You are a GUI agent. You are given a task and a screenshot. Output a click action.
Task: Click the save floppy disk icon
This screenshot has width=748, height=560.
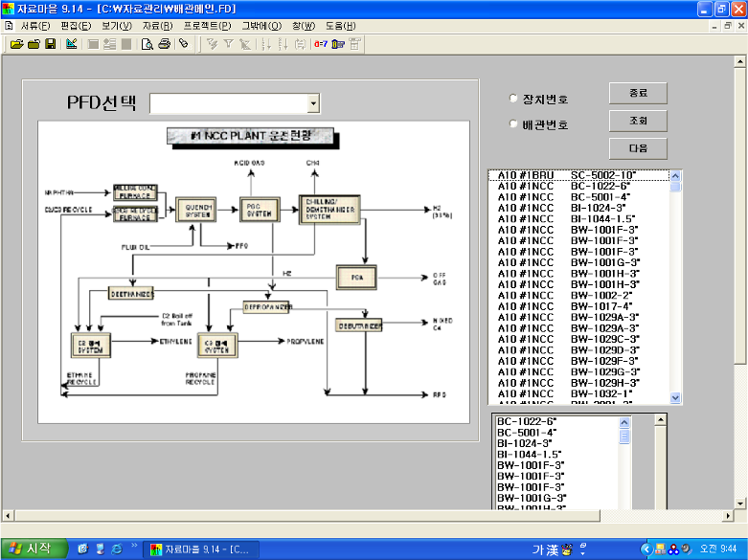pyautogui.click(x=50, y=44)
